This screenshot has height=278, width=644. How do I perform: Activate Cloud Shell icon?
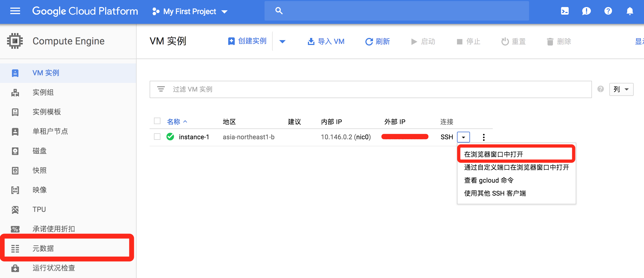[565, 11]
